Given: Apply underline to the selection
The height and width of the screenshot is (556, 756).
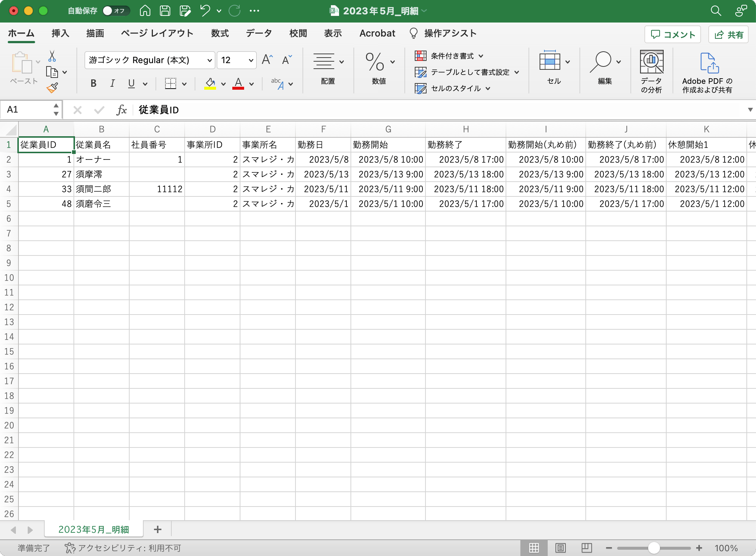Looking at the screenshot, I should [x=131, y=83].
